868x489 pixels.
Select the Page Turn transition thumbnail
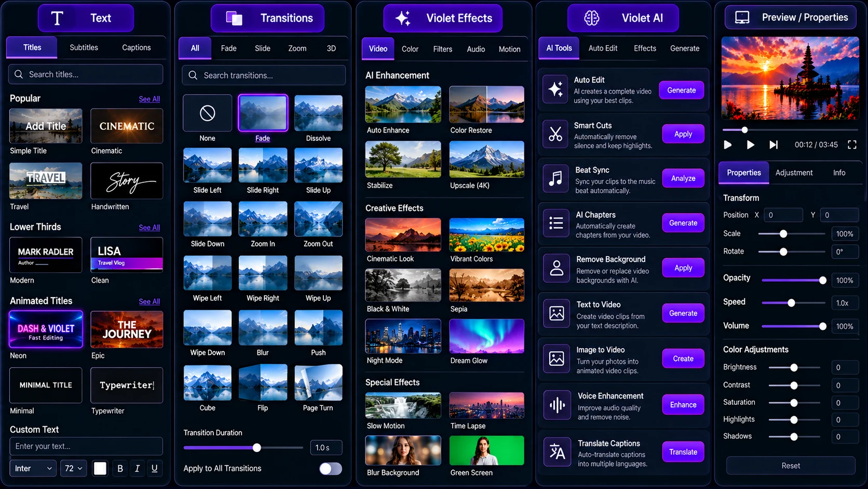tap(318, 382)
